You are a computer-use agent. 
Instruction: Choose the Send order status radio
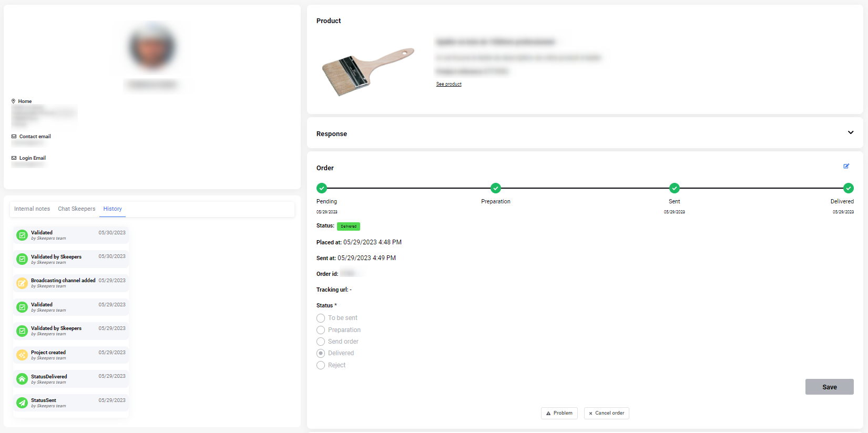[321, 342]
